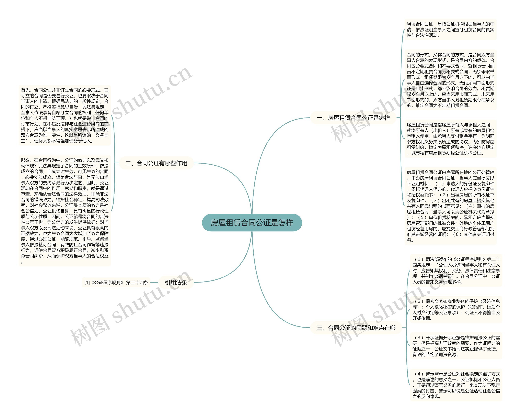
Task: Select mind map background color swatch
Action: point(261,210)
